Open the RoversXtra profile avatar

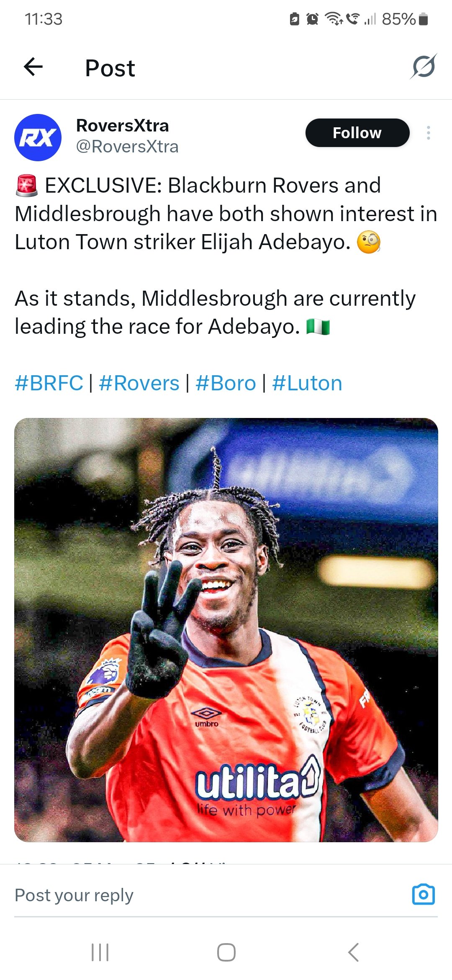click(x=38, y=137)
